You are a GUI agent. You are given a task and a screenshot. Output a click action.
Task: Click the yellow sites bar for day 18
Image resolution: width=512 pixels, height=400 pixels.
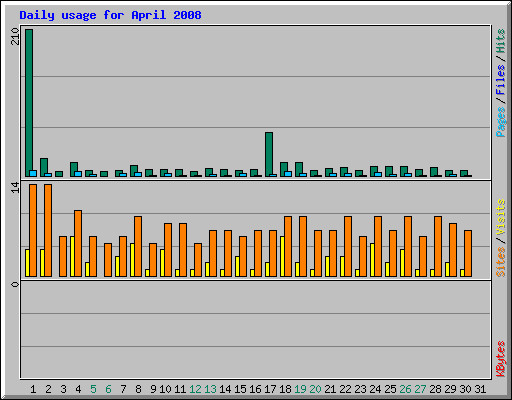[282, 256]
